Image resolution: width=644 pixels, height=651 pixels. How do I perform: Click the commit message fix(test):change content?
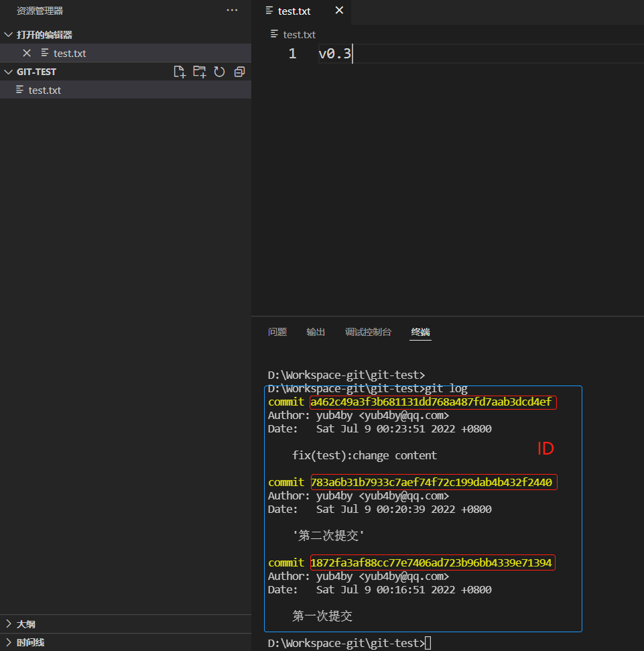pyautogui.click(x=365, y=455)
